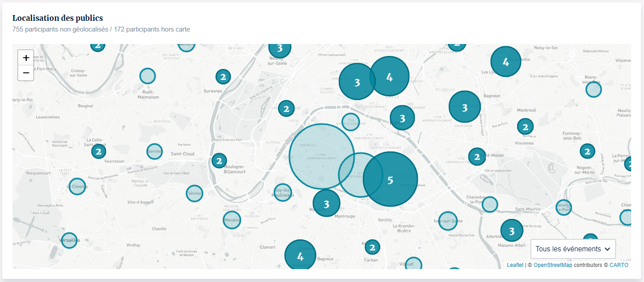
Task: Click the 3 cluster above Maisons-Alfort
Action: 511,230
